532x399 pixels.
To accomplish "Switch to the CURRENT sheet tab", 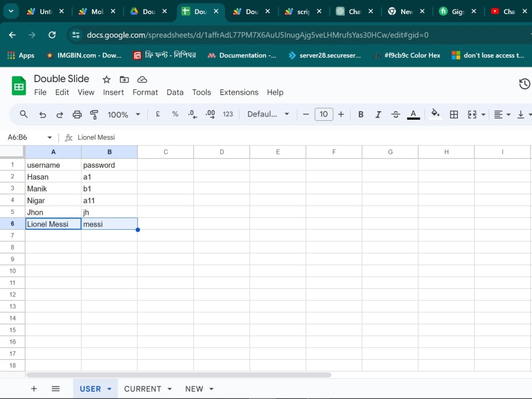I will (143, 389).
